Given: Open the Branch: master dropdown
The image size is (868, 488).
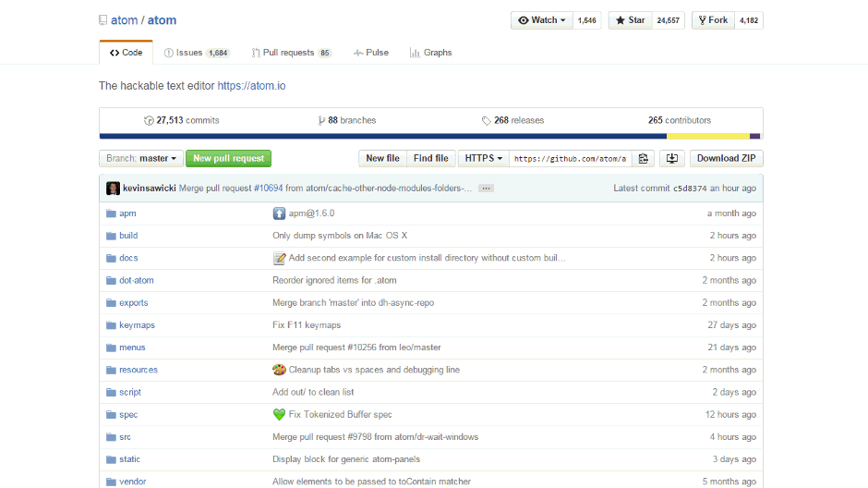Looking at the screenshot, I should [140, 158].
